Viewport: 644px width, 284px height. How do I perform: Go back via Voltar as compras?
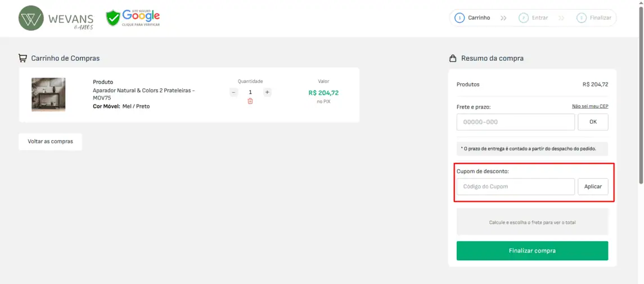pos(50,142)
